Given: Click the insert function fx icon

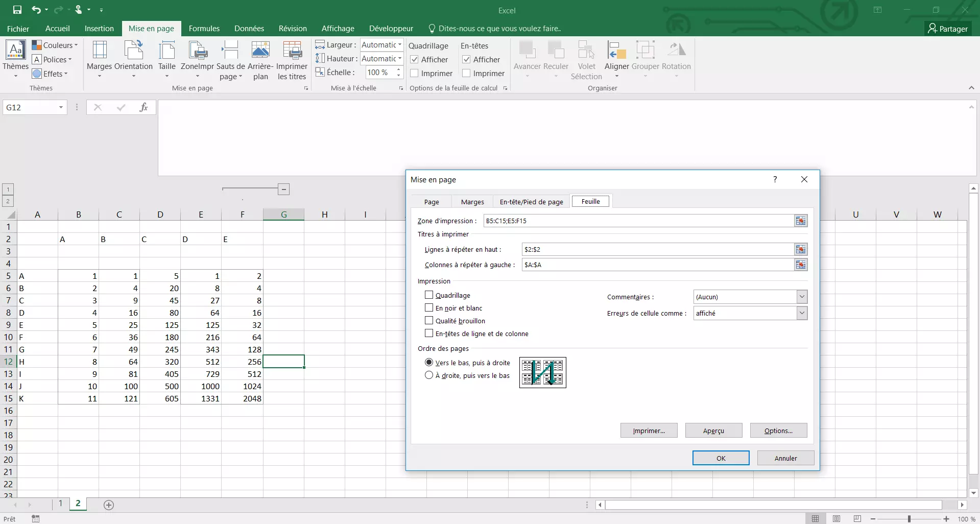Looking at the screenshot, I should click(x=144, y=107).
